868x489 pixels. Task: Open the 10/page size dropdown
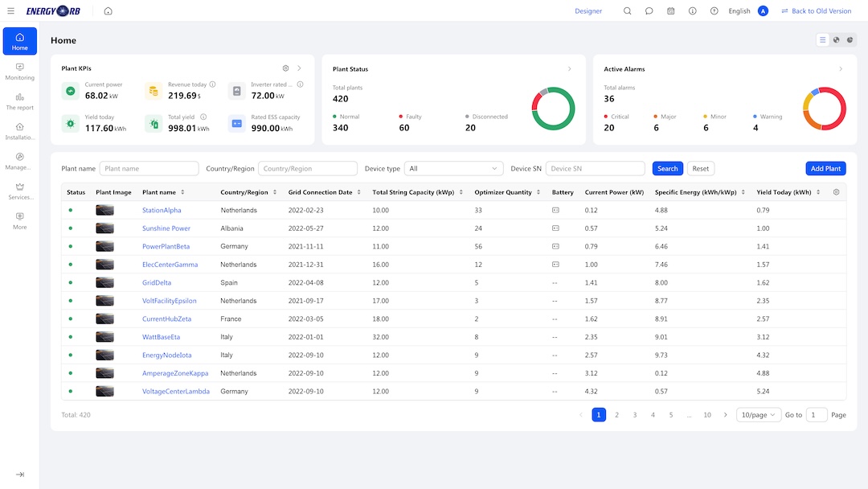[758, 415]
